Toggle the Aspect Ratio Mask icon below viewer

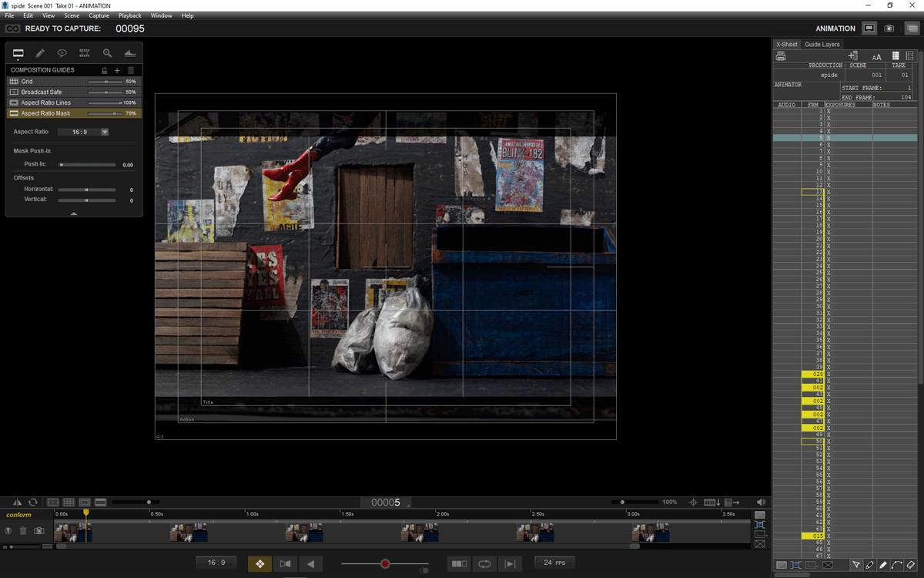(x=101, y=502)
